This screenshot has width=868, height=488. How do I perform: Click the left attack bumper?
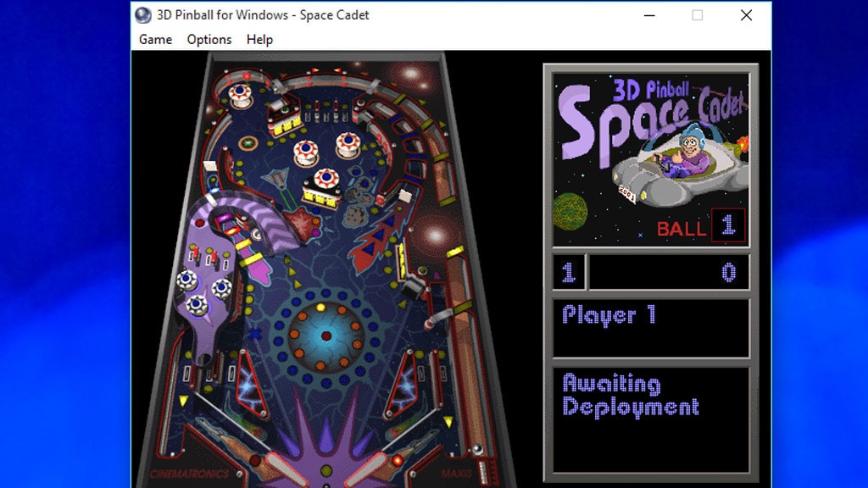305,152
